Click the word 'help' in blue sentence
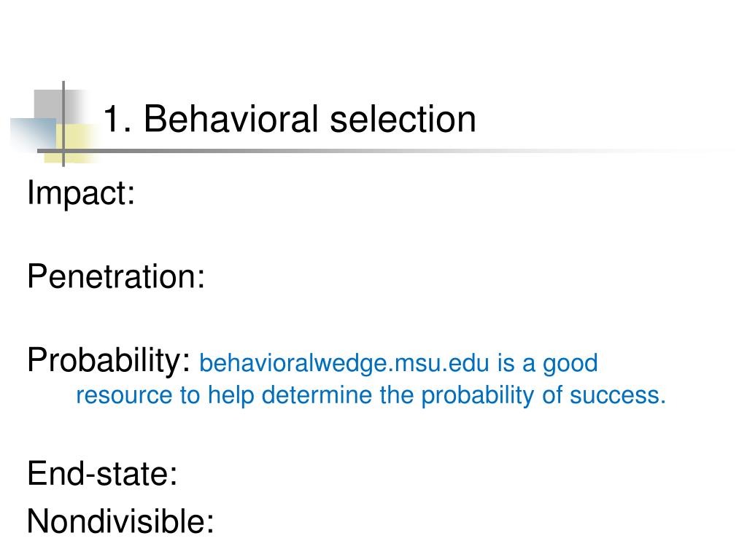Screen dimensions: 747x560 (x=231, y=396)
